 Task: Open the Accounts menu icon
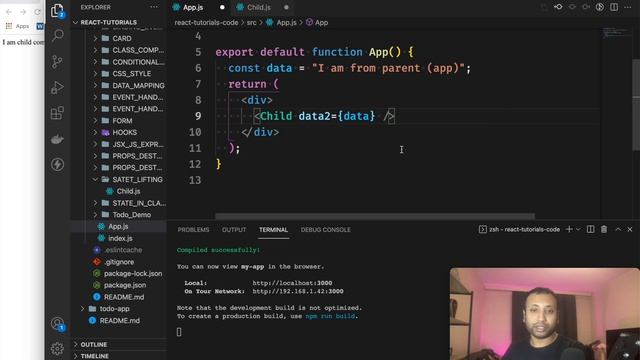click(58, 324)
